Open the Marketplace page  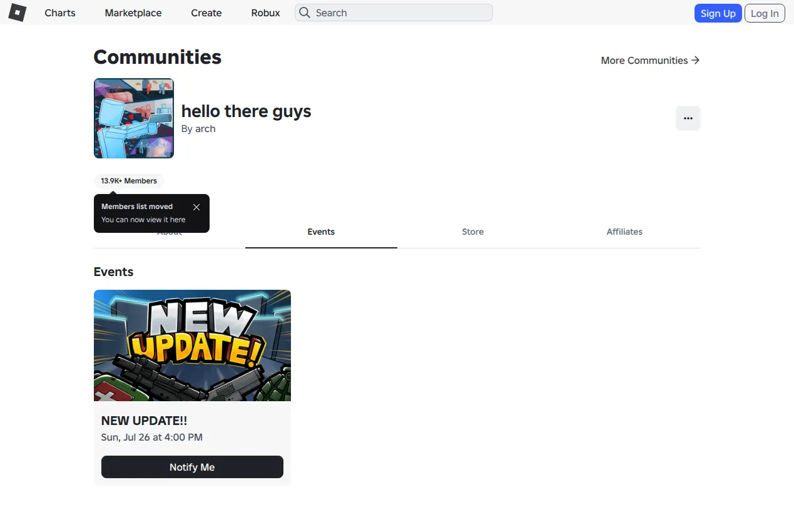133,13
